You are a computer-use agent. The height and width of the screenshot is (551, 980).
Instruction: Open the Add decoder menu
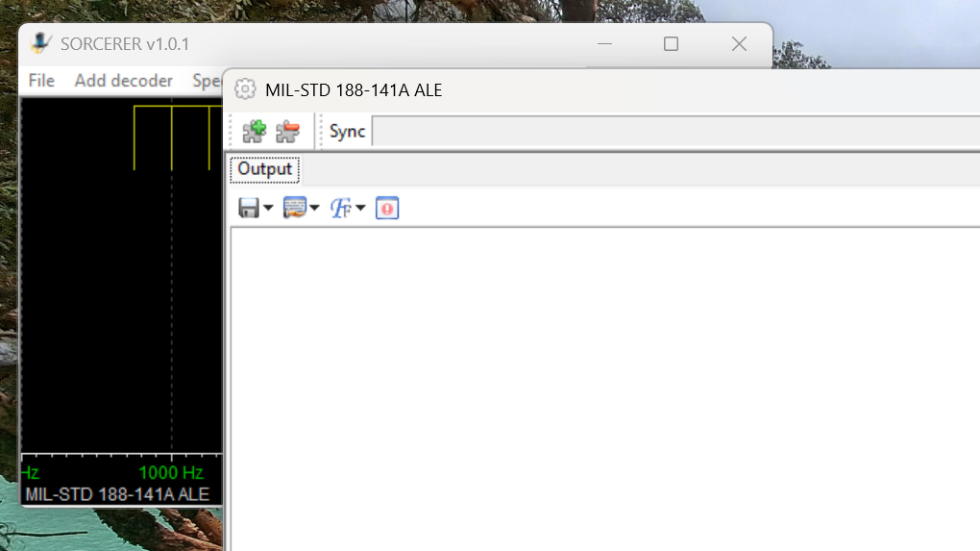(123, 81)
